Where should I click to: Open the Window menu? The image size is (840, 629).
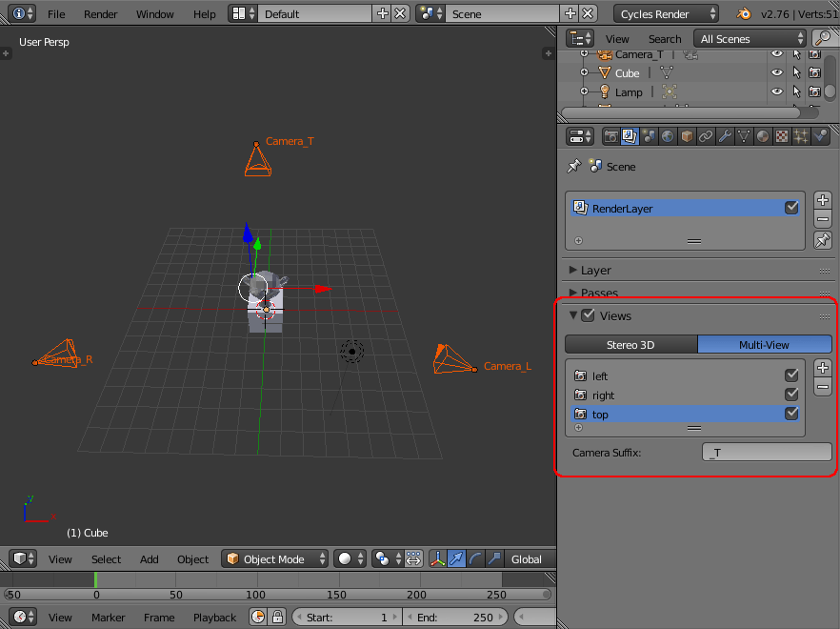click(x=155, y=14)
